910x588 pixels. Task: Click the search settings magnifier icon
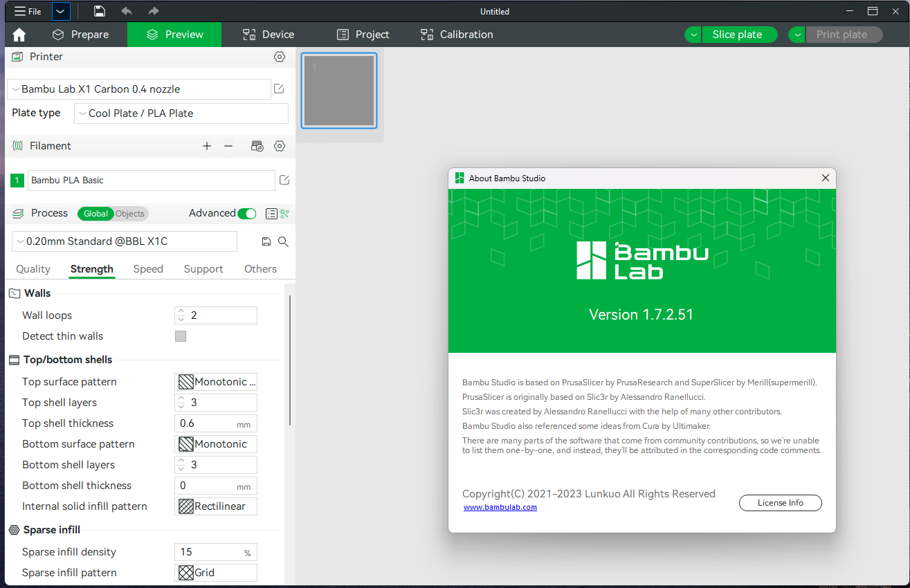click(283, 241)
